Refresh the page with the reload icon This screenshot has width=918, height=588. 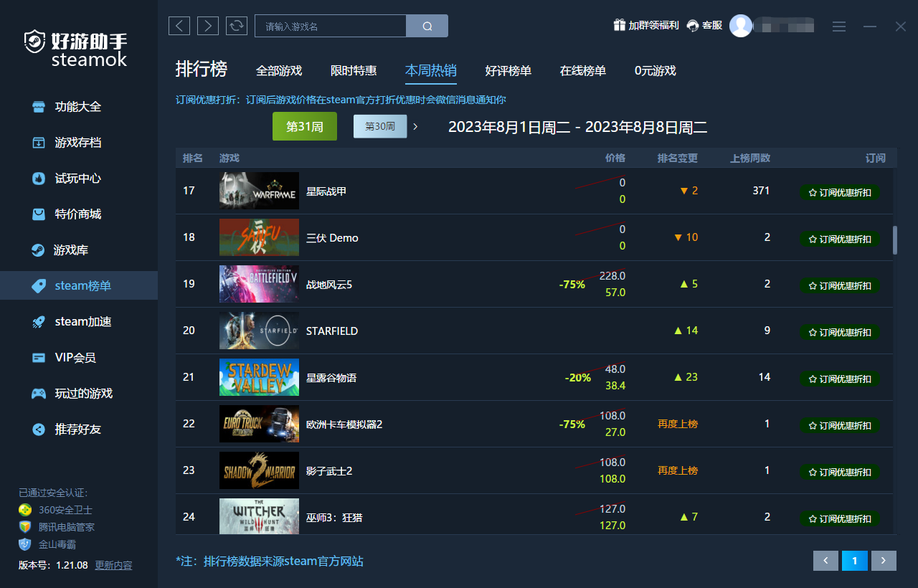237,26
